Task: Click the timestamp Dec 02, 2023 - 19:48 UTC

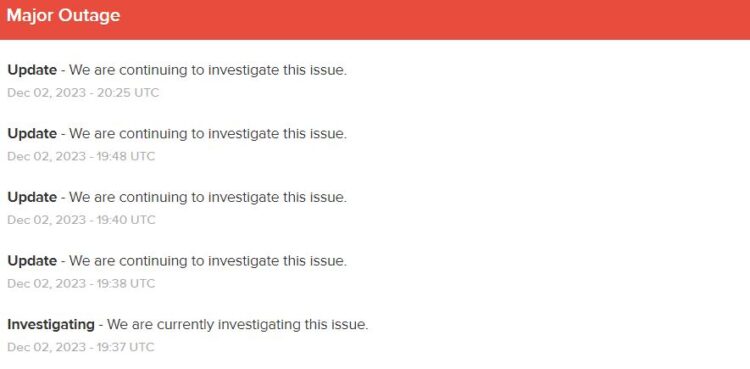Action: (x=81, y=156)
